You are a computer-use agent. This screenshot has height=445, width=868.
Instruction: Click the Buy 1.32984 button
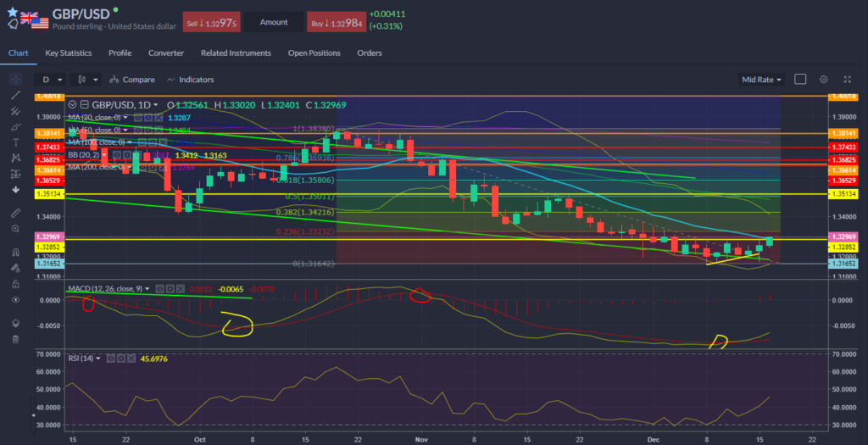coord(336,22)
